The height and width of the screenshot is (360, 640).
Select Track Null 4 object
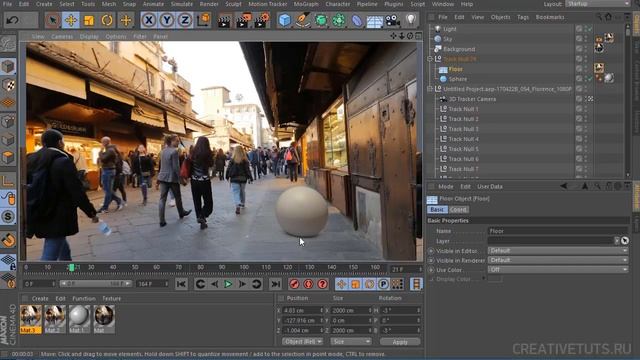click(463, 139)
